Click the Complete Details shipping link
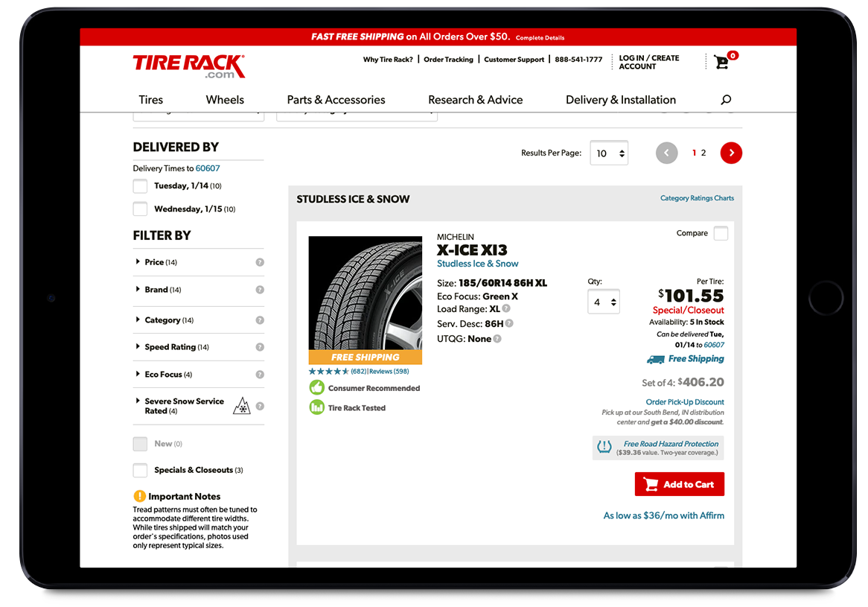This screenshot has width=868, height=607. pyautogui.click(x=540, y=38)
